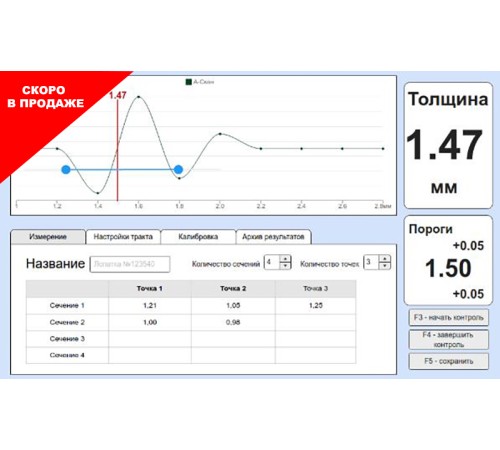This screenshot has width=500, height=450.
Task: Click Сечение 2 Точка 1 cell 1,00
Action: [150, 322]
